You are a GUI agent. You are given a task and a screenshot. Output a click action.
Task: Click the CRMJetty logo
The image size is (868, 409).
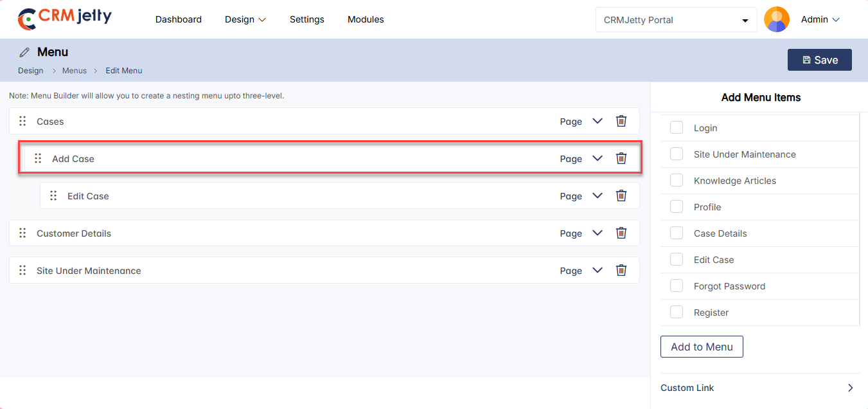tap(65, 19)
